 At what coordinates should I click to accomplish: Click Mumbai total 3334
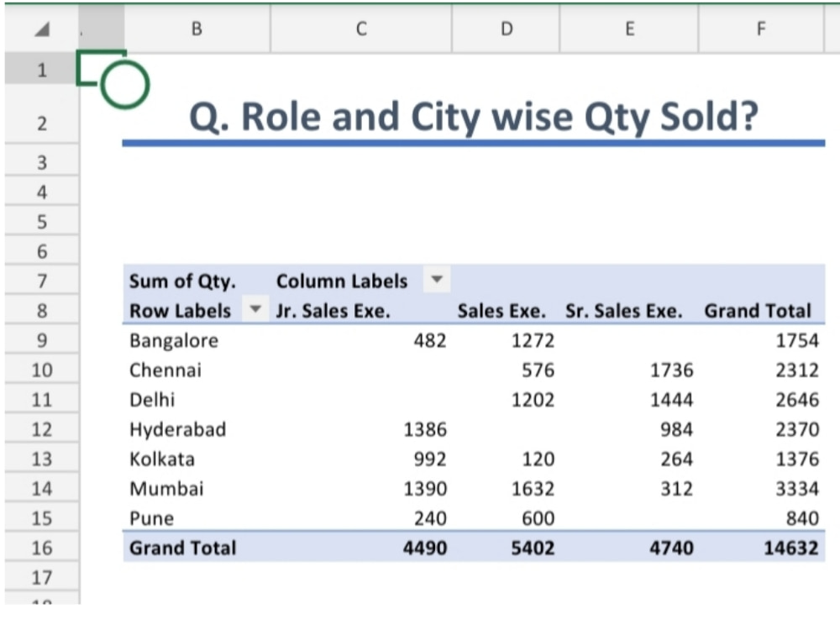pyautogui.click(x=797, y=489)
